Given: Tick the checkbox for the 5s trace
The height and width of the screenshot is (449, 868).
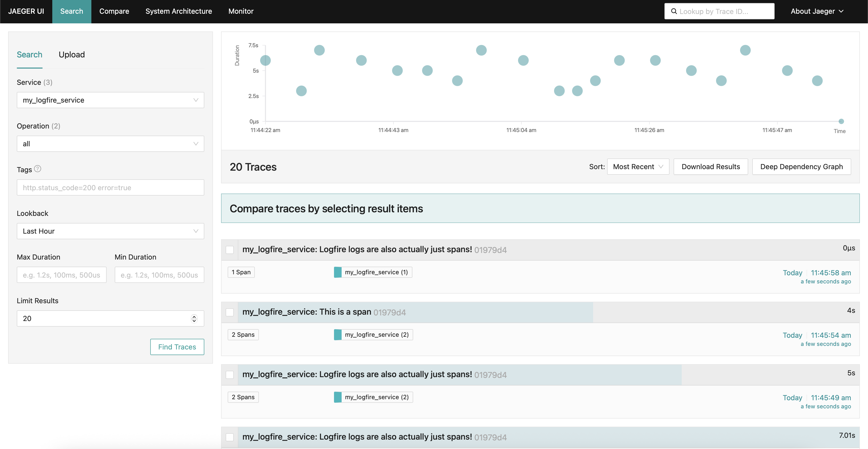Looking at the screenshot, I should click(x=230, y=375).
